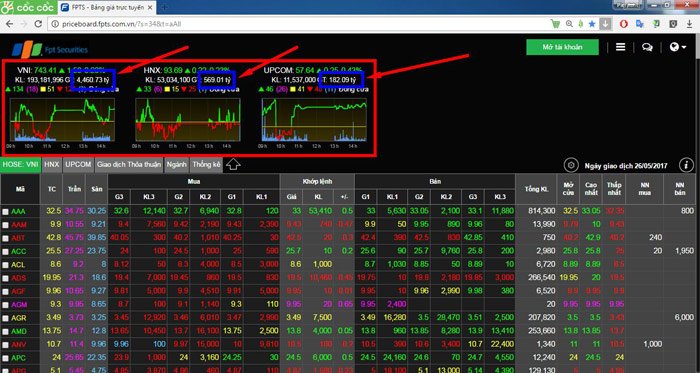
Task: Open the downloads arrow at toolbar end
Action: (689, 24)
